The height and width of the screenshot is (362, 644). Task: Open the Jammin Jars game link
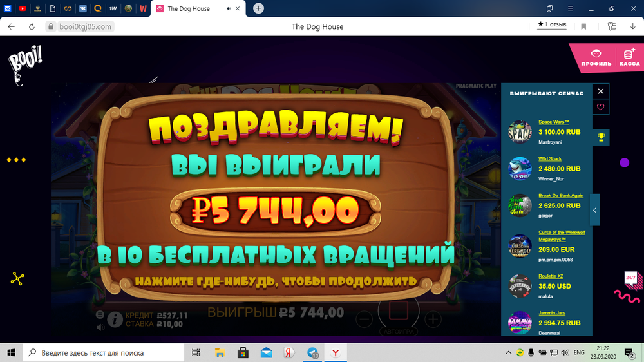(552, 313)
